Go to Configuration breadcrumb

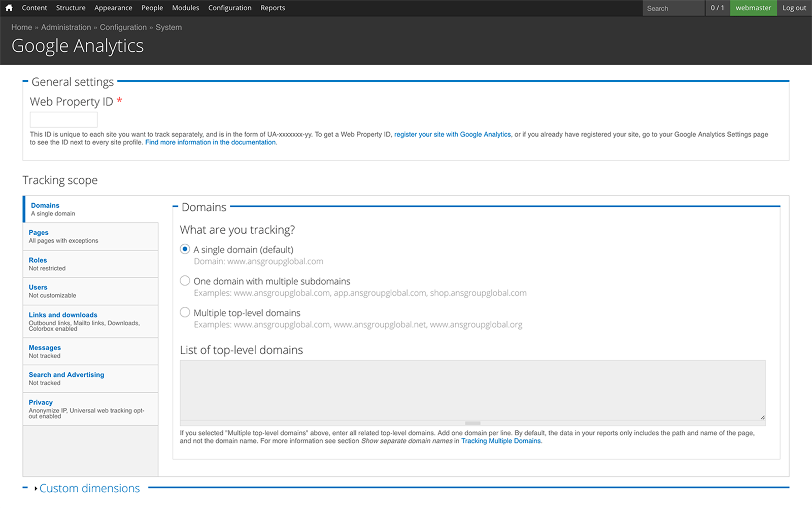coord(123,27)
